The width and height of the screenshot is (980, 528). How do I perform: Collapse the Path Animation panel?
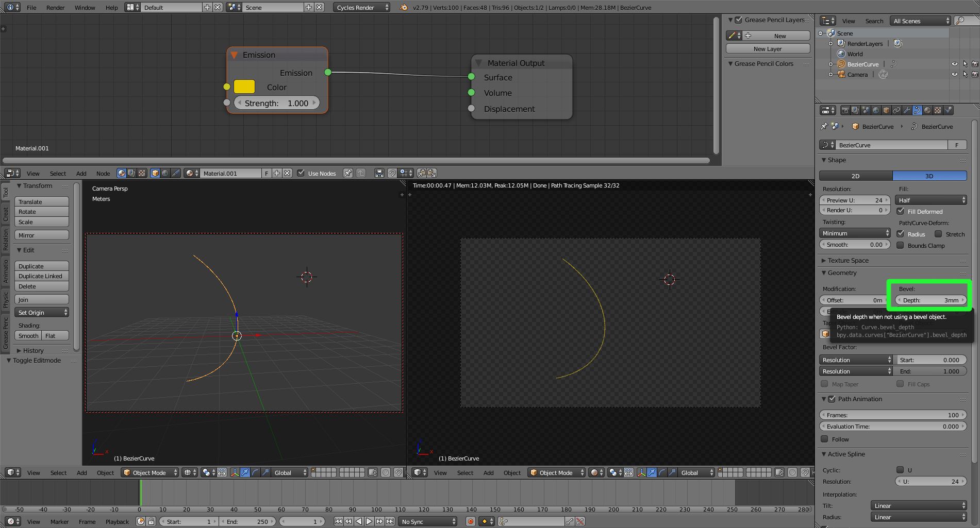824,399
